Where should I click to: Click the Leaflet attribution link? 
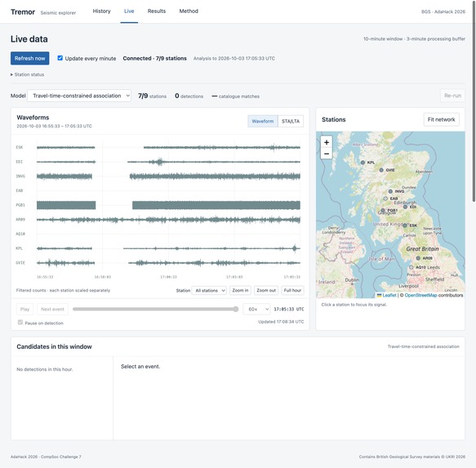(x=389, y=295)
